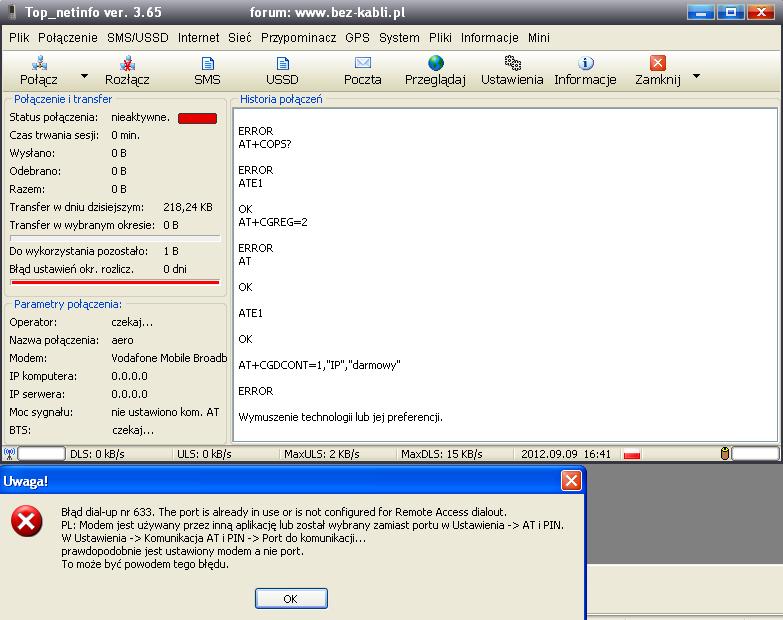Viewport: 783px width, 620px height.
Task: Open Poczta mail envelope icon
Action: [x=362, y=64]
